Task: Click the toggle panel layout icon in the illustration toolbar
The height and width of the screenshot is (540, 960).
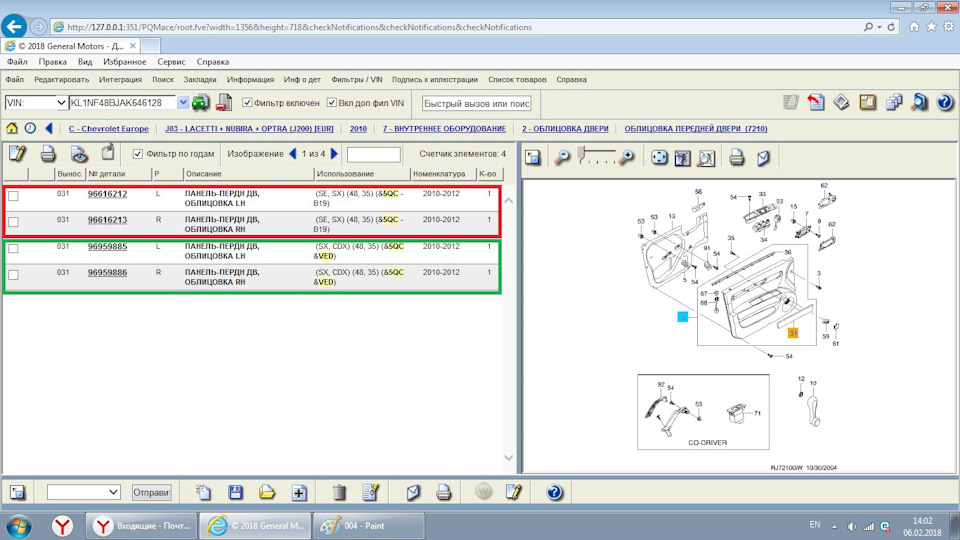Action: tap(533, 157)
